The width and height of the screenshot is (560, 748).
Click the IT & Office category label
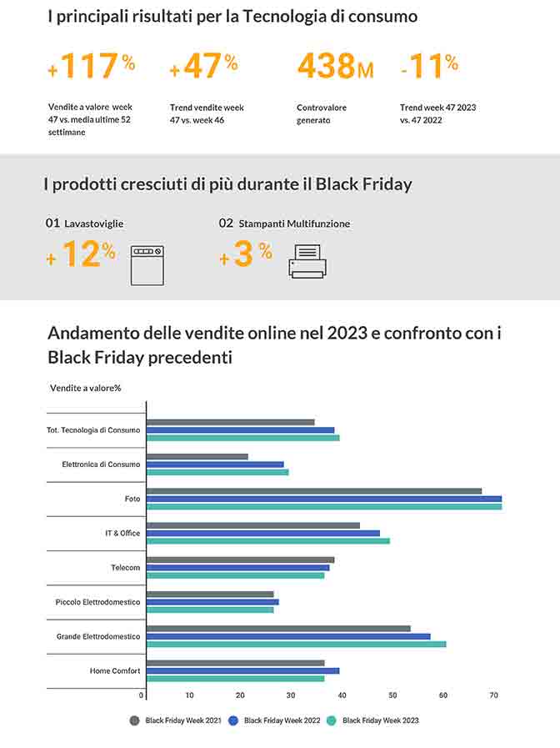coord(122,533)
